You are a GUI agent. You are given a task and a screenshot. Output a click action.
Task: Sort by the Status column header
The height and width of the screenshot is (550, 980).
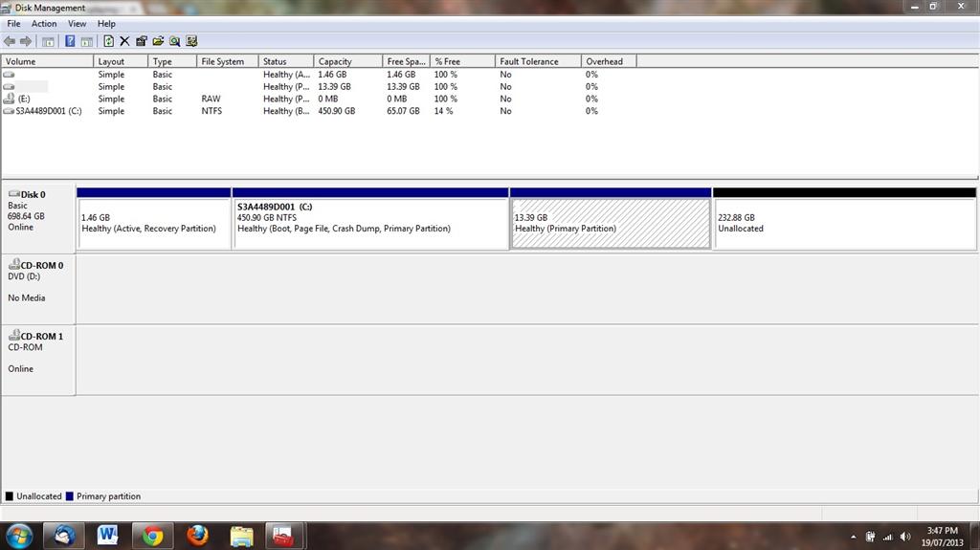point(285,61)
